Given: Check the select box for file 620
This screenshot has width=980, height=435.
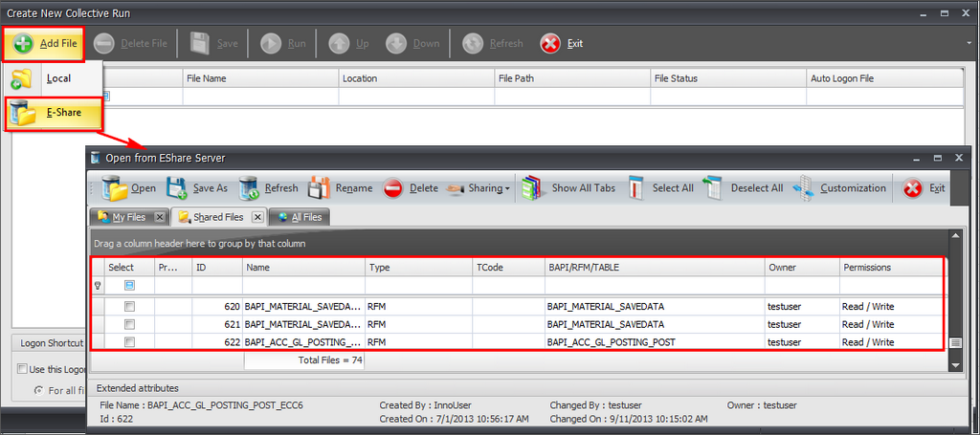Looking at the screenshot, I should 130,307.
